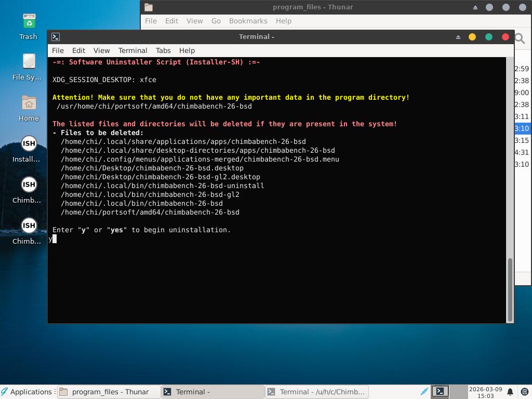Click the chimbabench-26-bsd.menu path line in terminal
Viewport: 532px width, 399px height.
click(x=200, y=159)
